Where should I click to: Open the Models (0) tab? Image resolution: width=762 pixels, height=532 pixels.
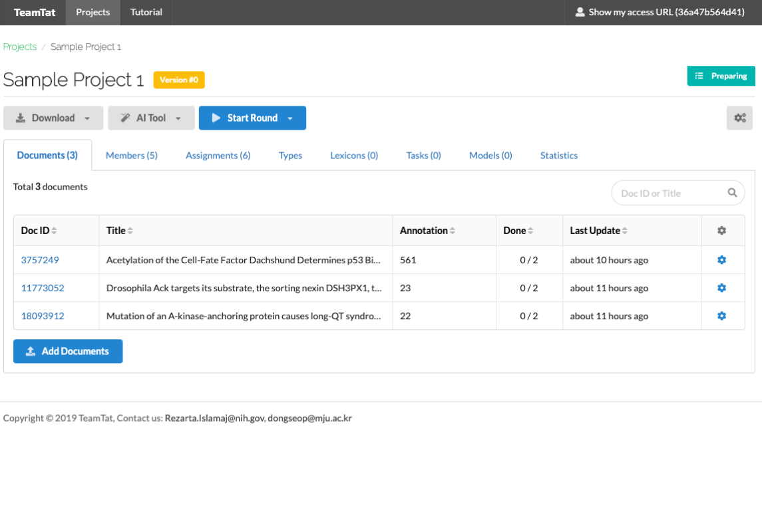490,156
